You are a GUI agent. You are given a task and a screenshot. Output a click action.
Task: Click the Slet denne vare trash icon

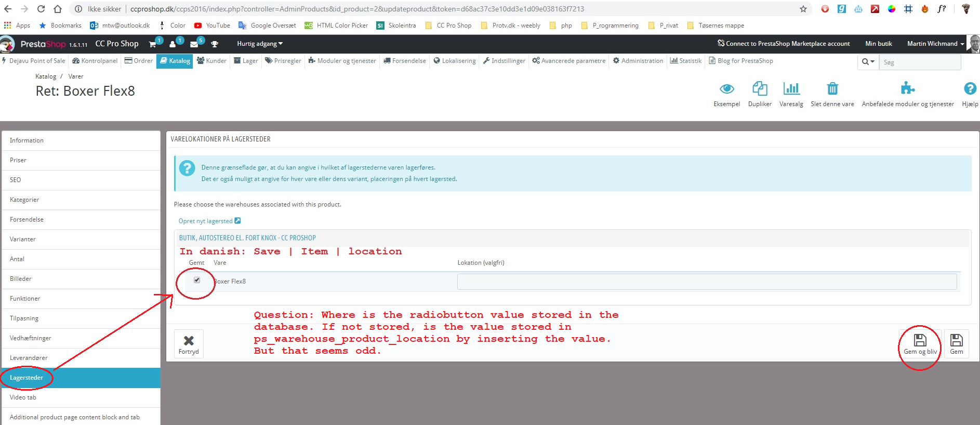(x=832, y=88)
